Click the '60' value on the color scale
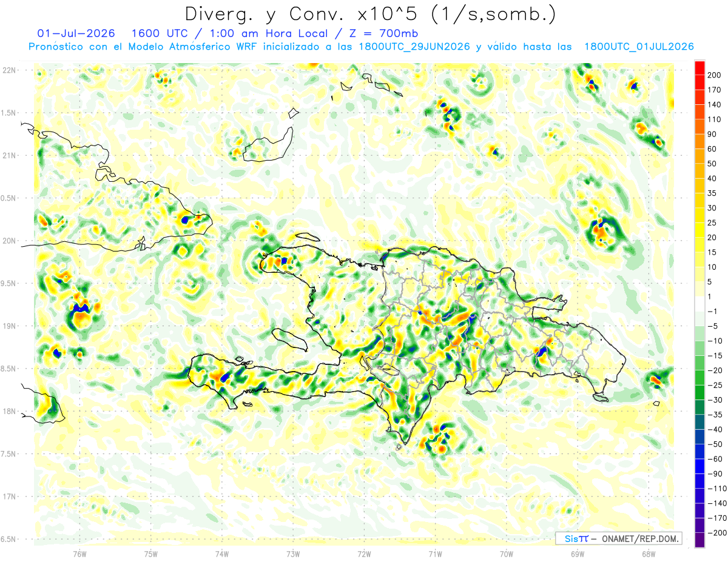 [x=712, y=149]
